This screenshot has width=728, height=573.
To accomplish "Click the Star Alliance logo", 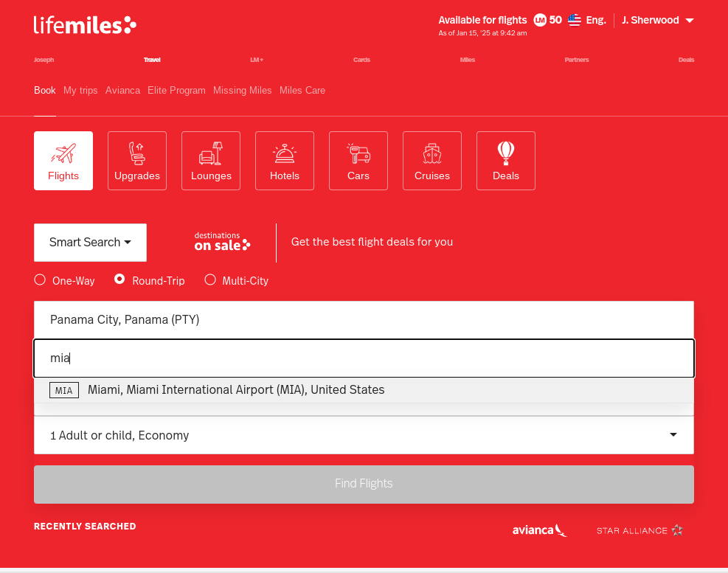I will click(x=639, y=530).
